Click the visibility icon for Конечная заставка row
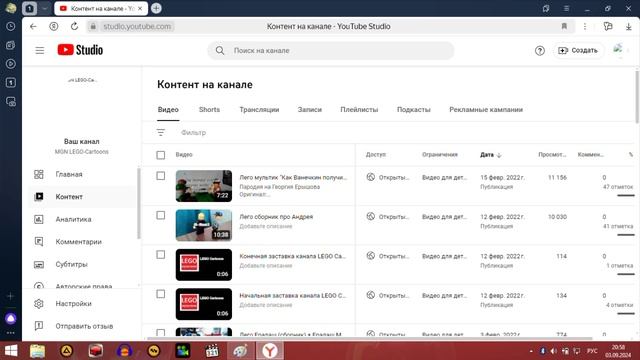 pos(371,256)
